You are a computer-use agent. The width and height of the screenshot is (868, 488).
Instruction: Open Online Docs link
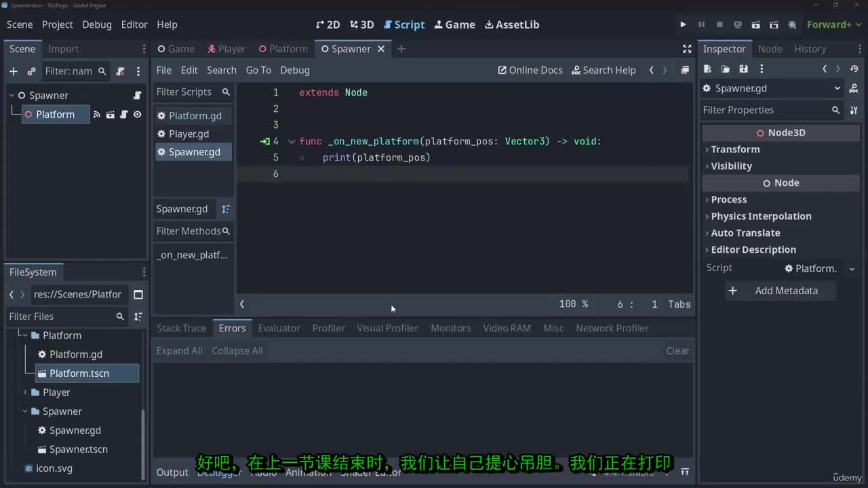coord(530,70)
